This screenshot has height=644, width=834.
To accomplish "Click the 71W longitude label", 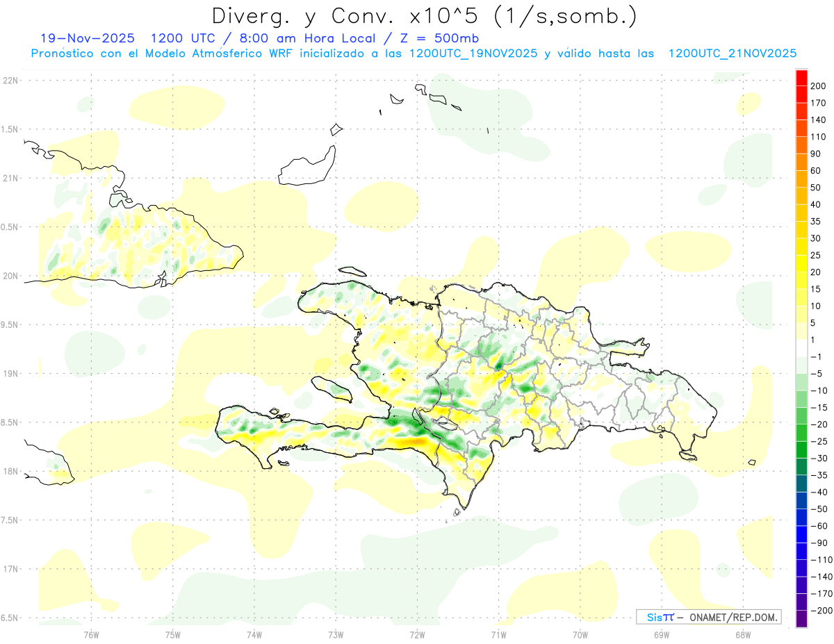I will click(x=498, y=634).
